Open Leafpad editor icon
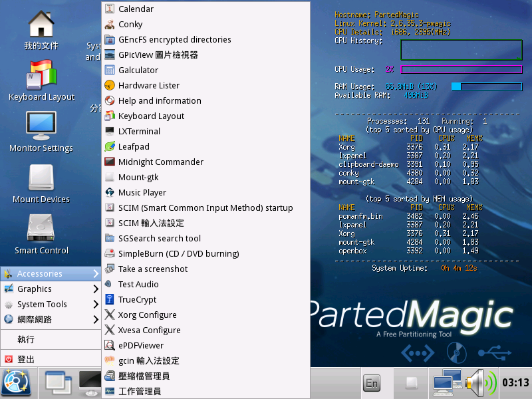The image size is (532, 399). pos(110,146)
